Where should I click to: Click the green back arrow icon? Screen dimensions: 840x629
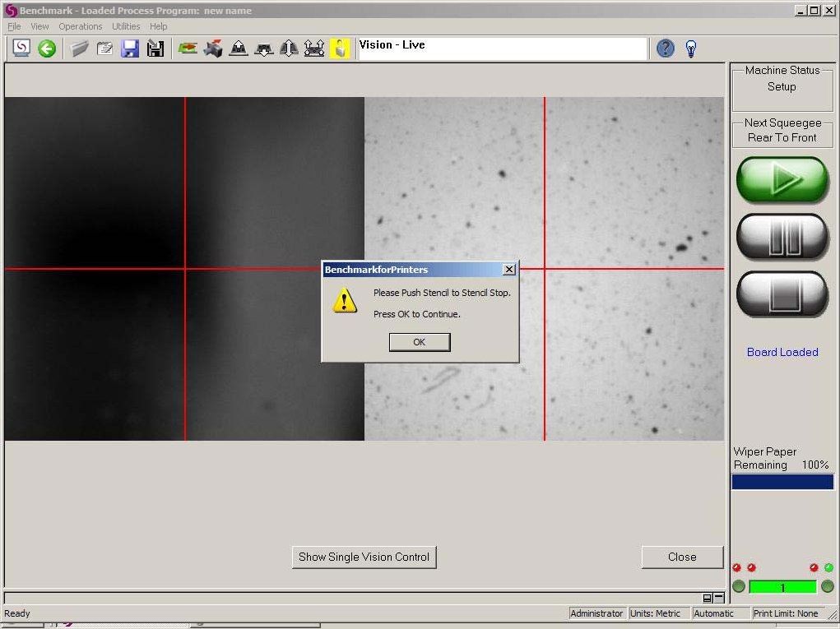(x=47, y=49)
